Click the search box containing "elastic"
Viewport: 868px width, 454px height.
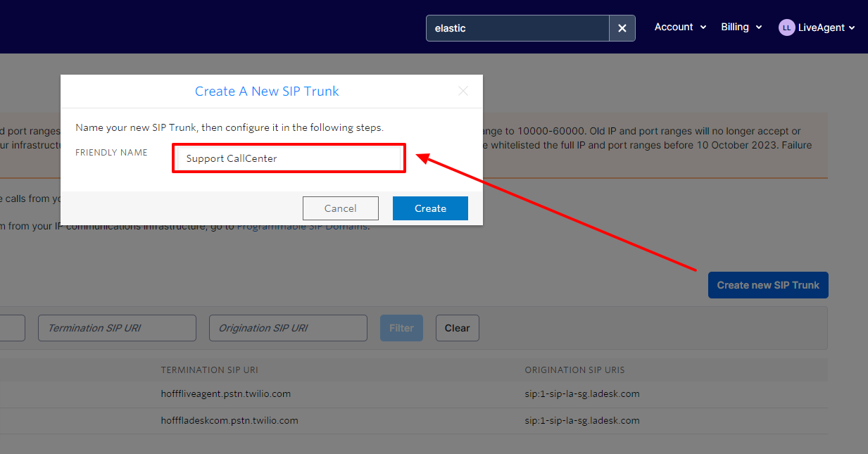(517, 28)
